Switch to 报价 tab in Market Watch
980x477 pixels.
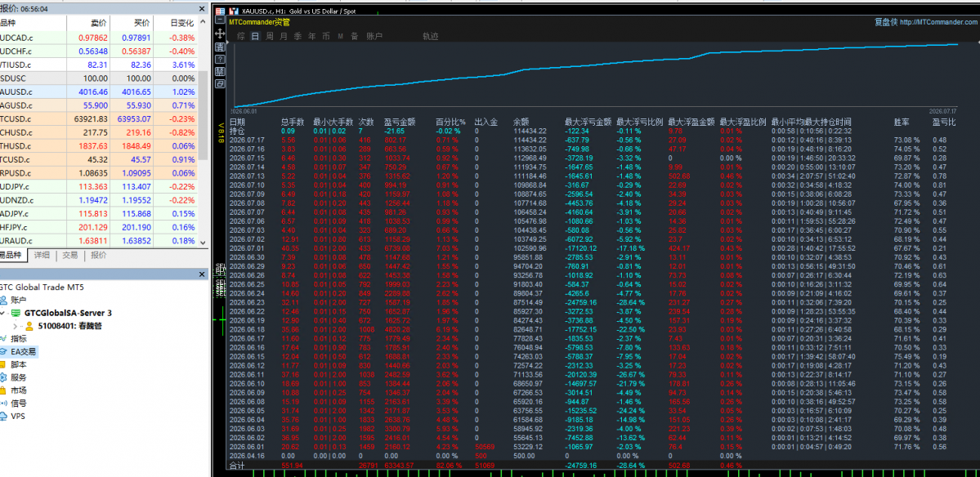[x=98, y=256]
